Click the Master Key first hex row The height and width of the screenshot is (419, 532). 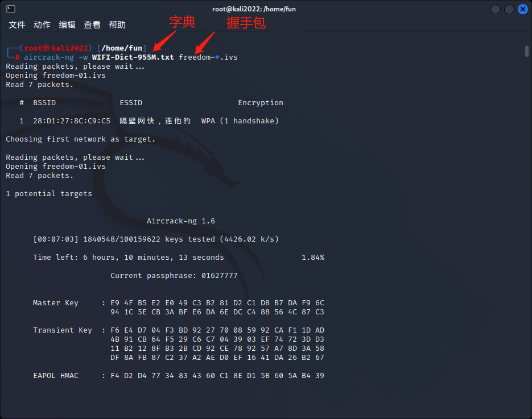217,303
